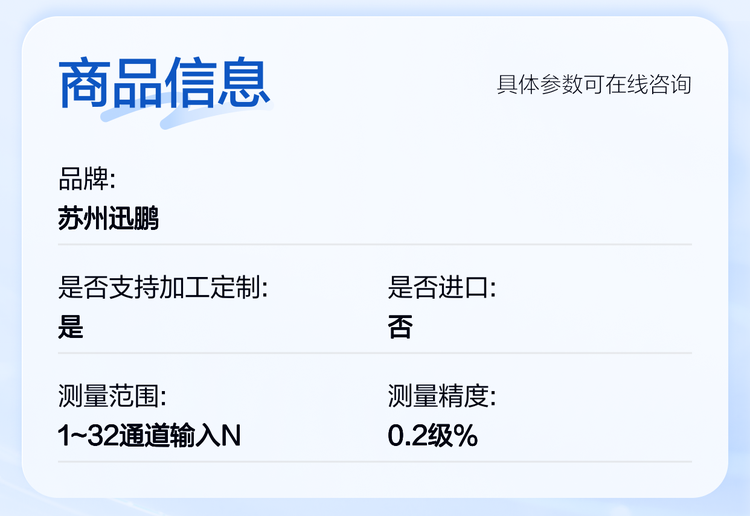Select the 测量精度: label
The height and width of the screenshot is (516, 750).
coord(442,397)
